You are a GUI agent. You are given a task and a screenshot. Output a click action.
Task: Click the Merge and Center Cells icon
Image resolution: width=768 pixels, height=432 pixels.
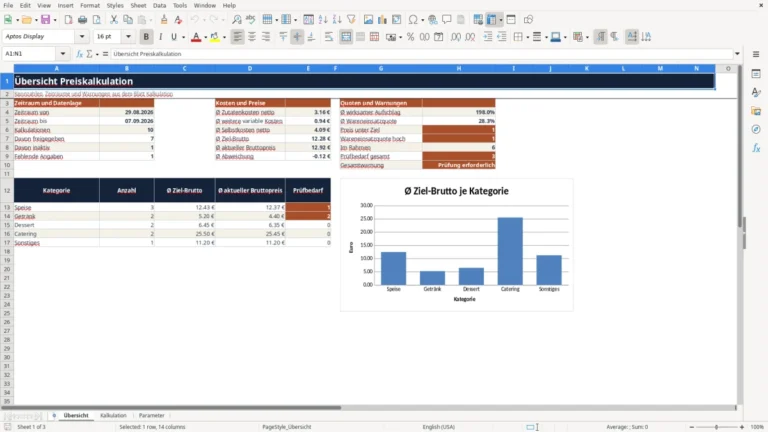[346, 37]
